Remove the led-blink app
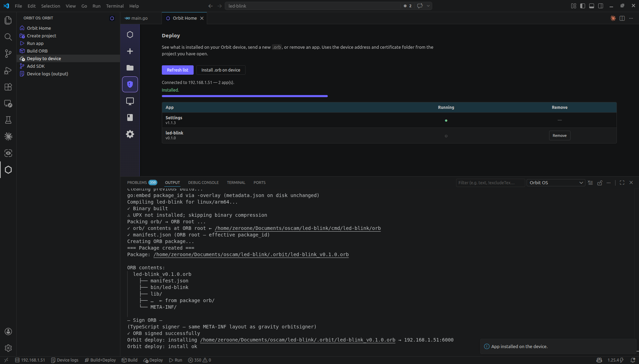 tap(559, 136)
